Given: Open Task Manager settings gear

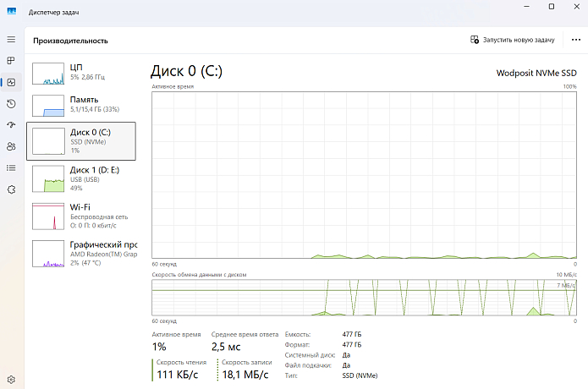Looking at the screenshot, I should coord(11,378).
